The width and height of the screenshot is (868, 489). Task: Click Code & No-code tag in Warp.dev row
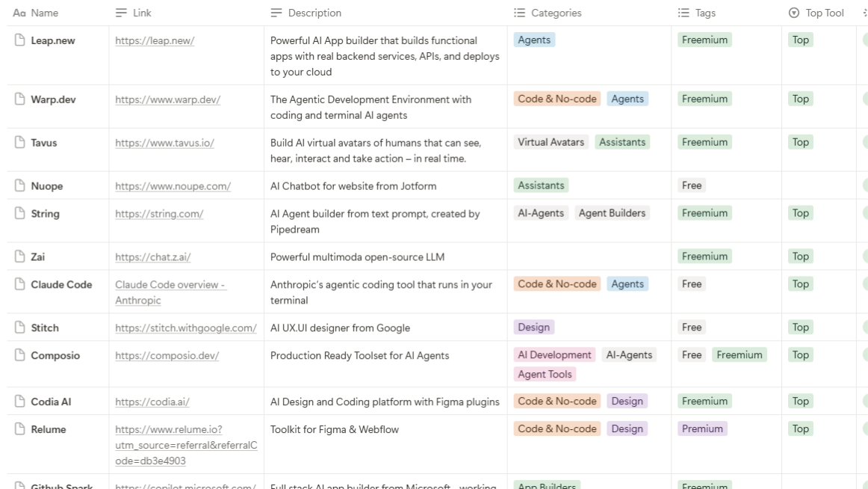[x=557, y=99]
